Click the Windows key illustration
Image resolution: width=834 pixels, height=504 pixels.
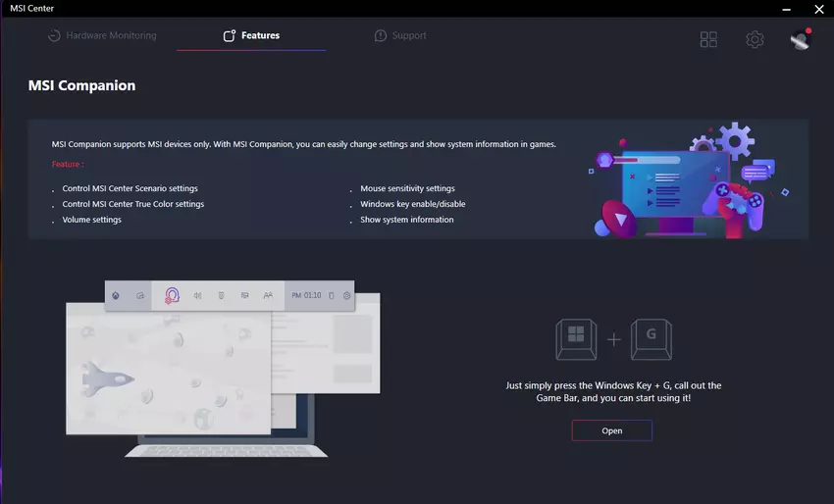(x=576, y=339)
